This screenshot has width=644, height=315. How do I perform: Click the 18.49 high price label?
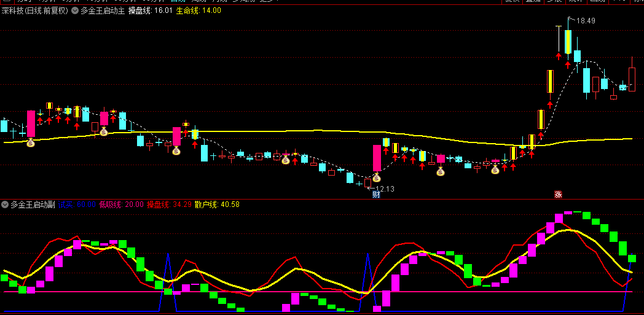pos(586,20)
